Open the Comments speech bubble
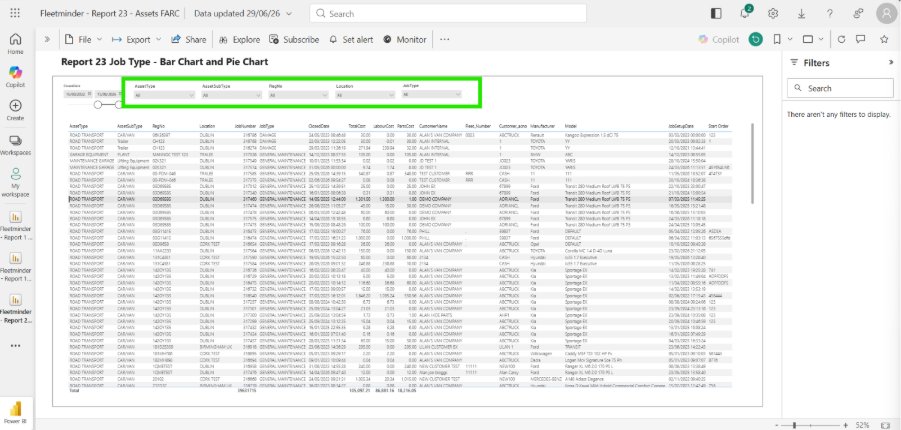This screenshot has height=430, width=901. pos(860,40)
